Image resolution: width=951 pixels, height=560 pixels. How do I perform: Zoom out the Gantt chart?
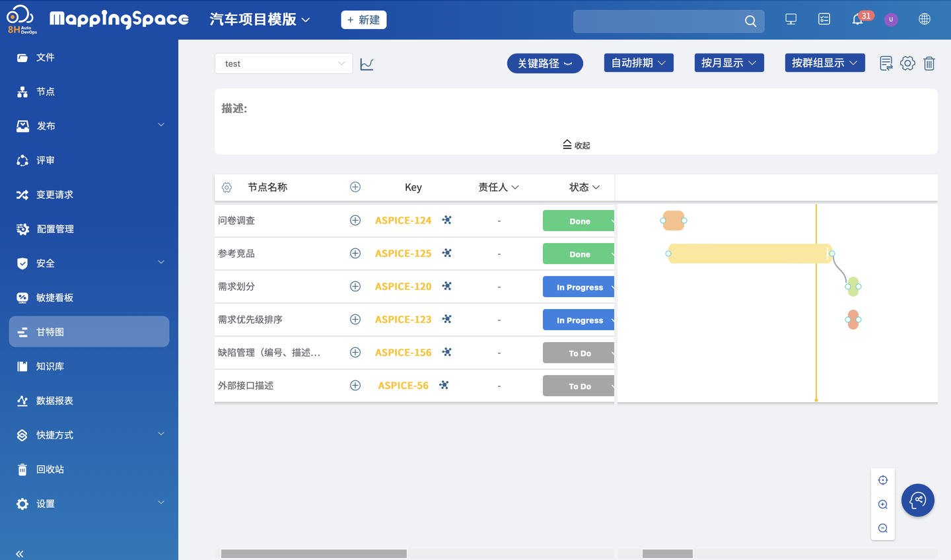[883, 528]
